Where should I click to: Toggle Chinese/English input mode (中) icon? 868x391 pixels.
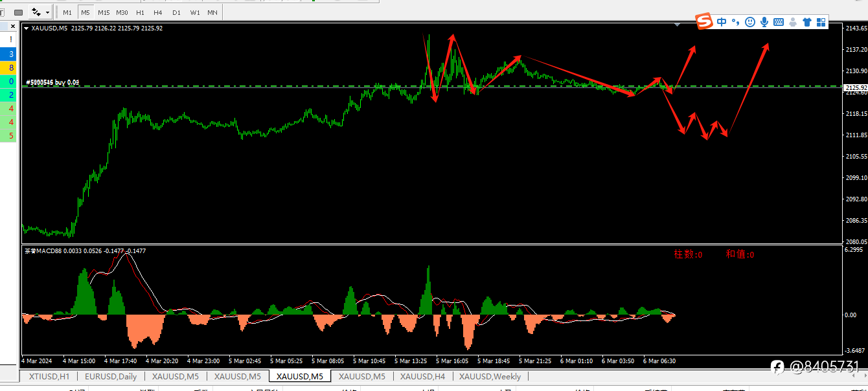pos(722,22)
